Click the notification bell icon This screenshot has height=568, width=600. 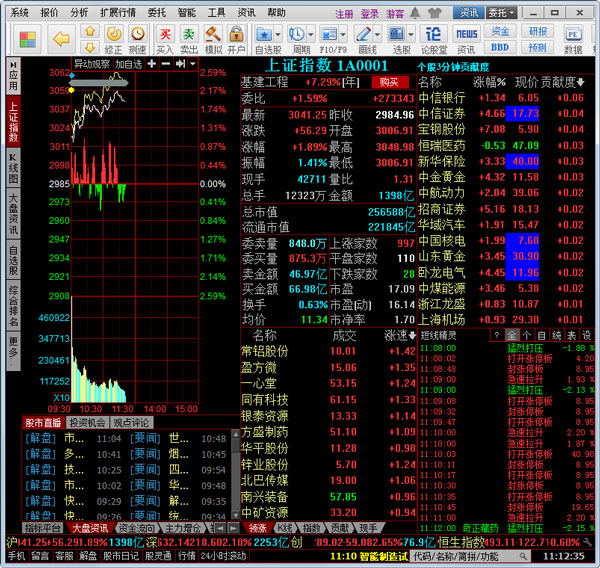[415, 13]
